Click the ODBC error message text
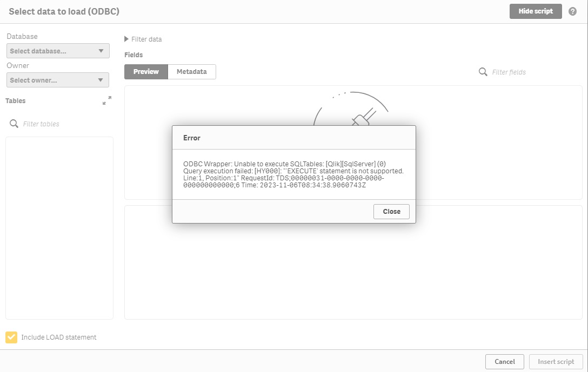This screenshot has width=588, height=372. click(x=293, y=174)
